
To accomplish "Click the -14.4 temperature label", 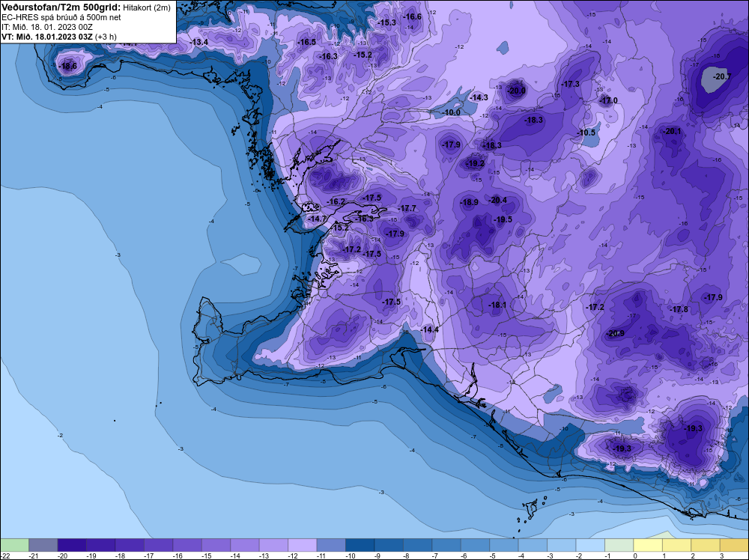I will [429, 329].
